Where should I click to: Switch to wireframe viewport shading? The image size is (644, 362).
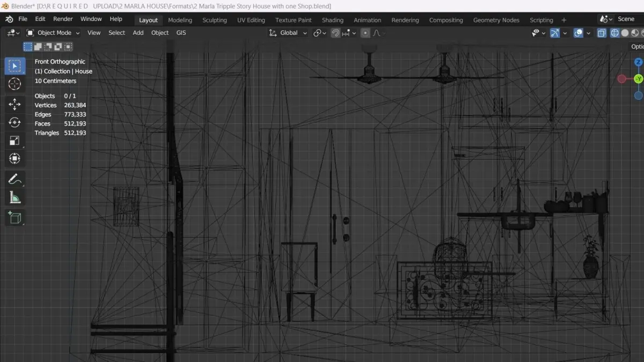point(615,33)
